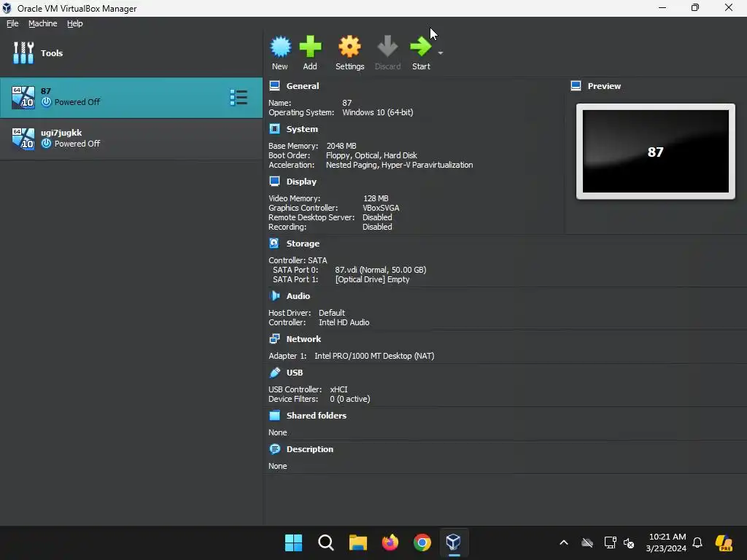The height and width of the screenshot is (560, 747).
Task: Click the 87 preview thumbnail
Action: coord(656,152)
